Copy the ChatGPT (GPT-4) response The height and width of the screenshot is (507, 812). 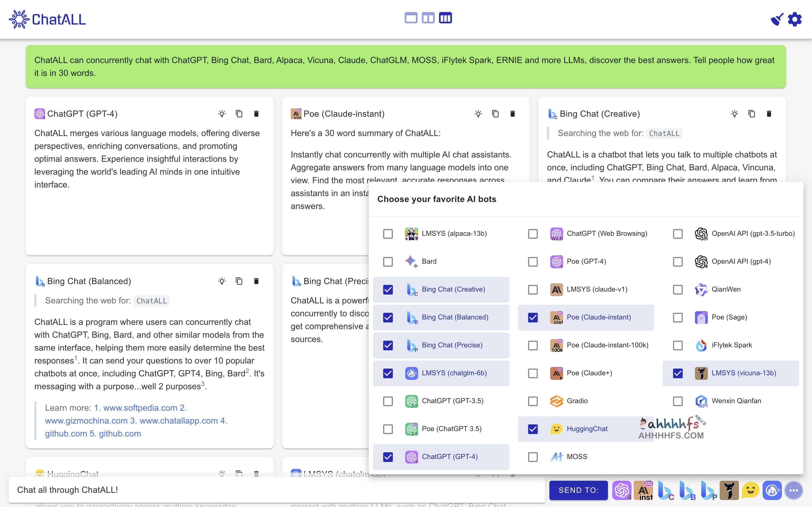tap(239, 114)
